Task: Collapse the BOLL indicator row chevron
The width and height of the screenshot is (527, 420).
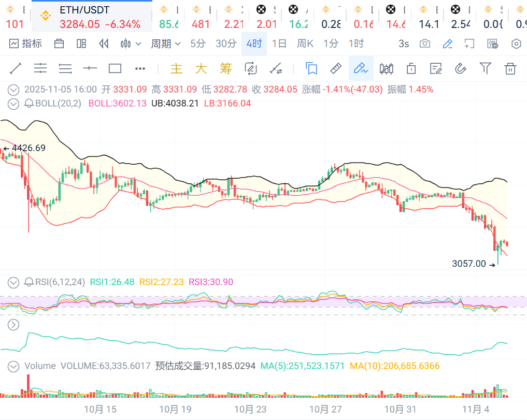Action: [x=13, y=104]
